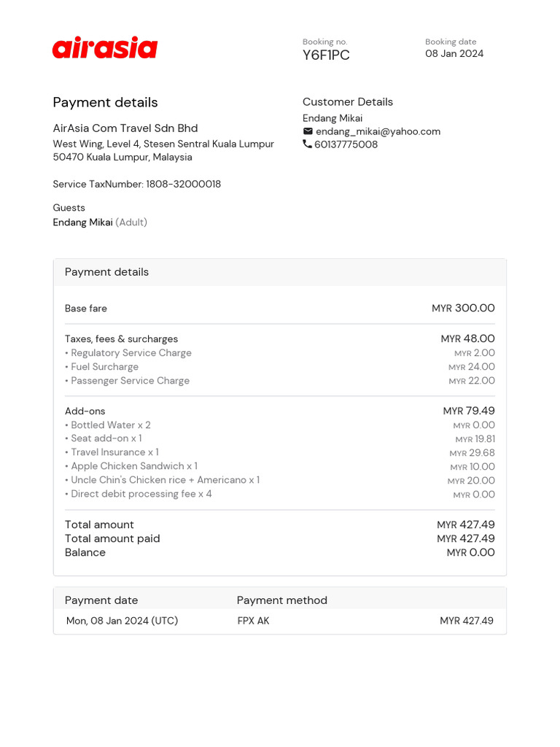
Task: Click the Apple Chicken Sandwich x 1 item
Action: [x=133, y=466]
